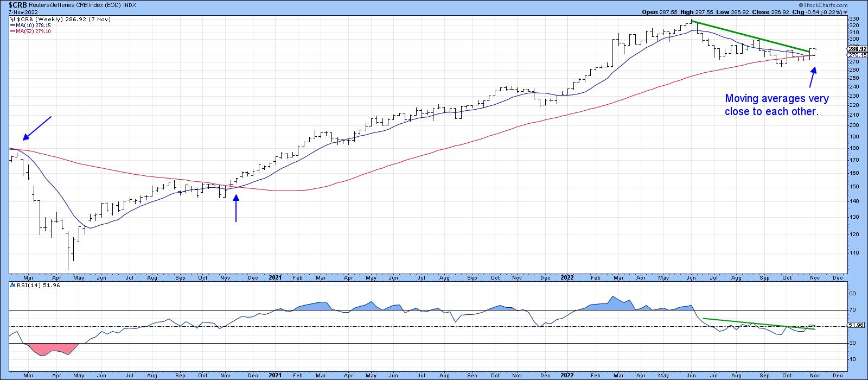Viewport: 868px width, 380px height.
Task: Click the 90 RSI axis label
Action: tap(852, 294)
